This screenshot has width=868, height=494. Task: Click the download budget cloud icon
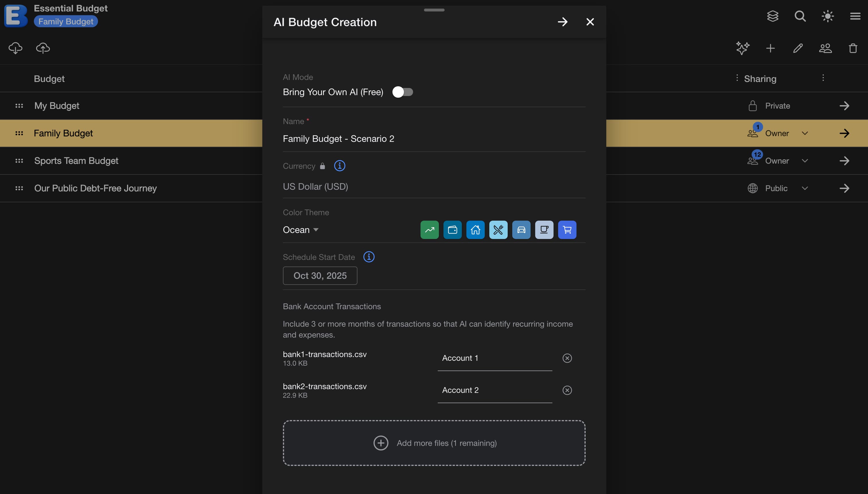point(15,48)
